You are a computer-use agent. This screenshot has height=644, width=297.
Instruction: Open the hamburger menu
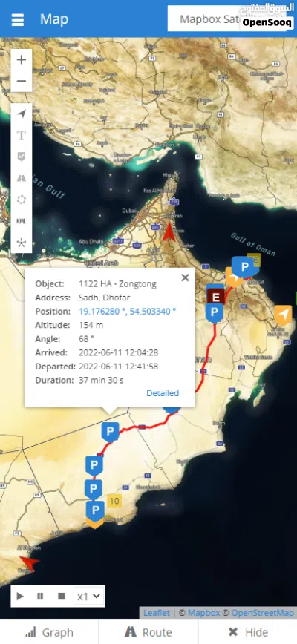coord(17,19)
